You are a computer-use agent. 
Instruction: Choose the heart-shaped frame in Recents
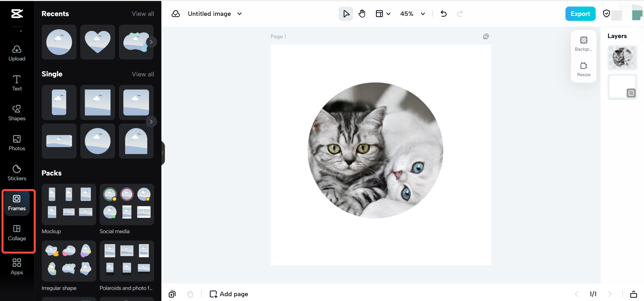pos(97,42)
